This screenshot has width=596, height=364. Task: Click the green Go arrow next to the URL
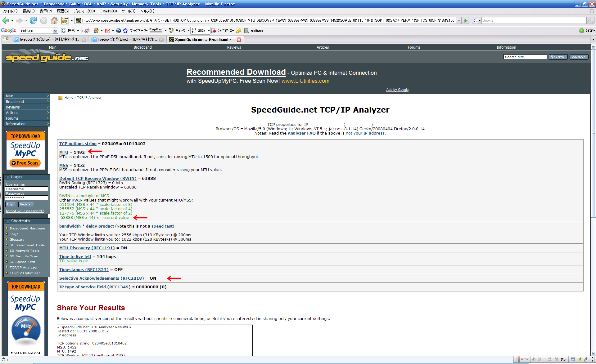tap(466, 20)
